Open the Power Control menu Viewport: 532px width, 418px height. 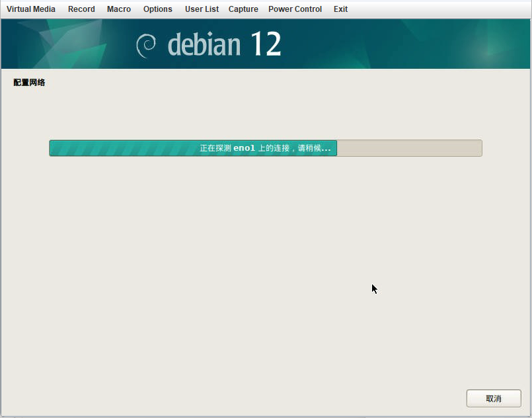[295, 9]
